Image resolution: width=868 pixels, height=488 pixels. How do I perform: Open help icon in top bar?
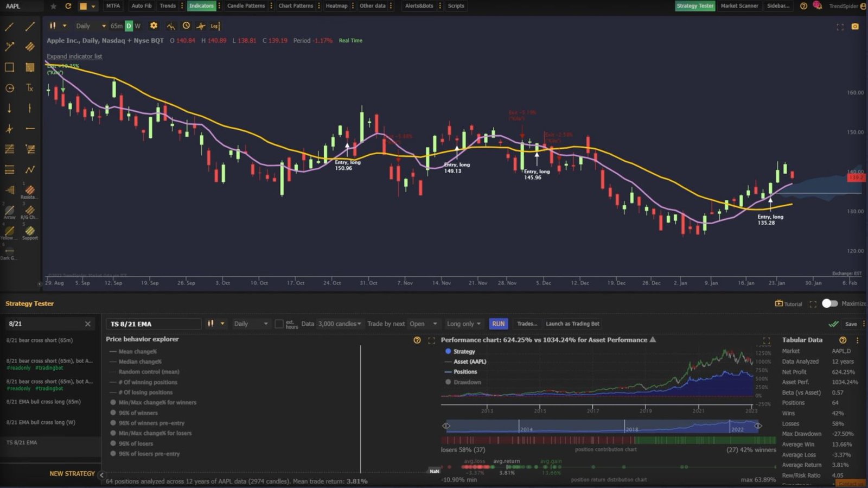[x=803, y=6]
